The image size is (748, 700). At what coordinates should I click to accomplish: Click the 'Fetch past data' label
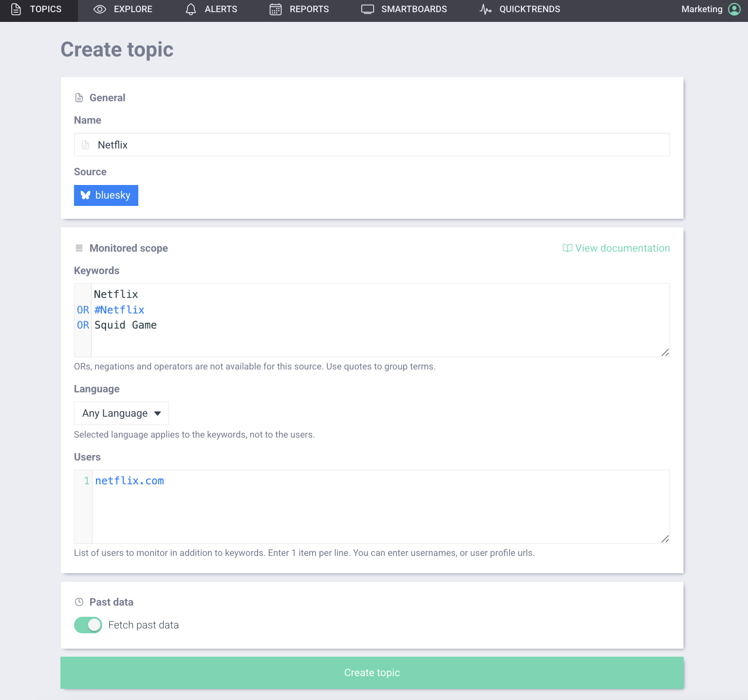pyautogui.click(x=143, y=625)
